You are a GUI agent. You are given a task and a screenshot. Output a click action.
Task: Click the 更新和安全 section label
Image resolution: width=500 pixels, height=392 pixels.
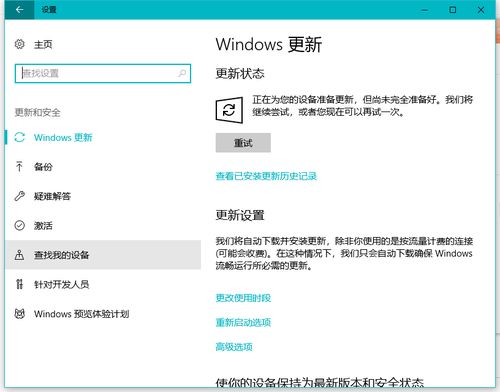pos(37,112)
